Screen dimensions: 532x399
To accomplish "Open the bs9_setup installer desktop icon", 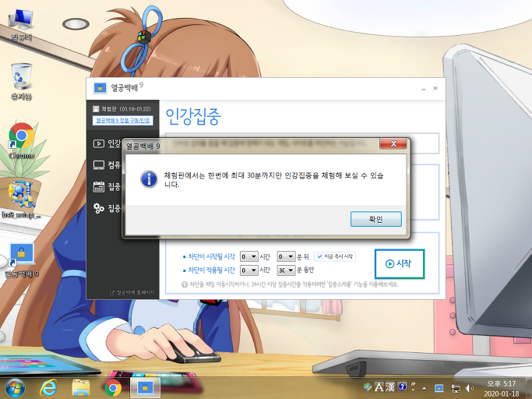I will click(22, 199).
